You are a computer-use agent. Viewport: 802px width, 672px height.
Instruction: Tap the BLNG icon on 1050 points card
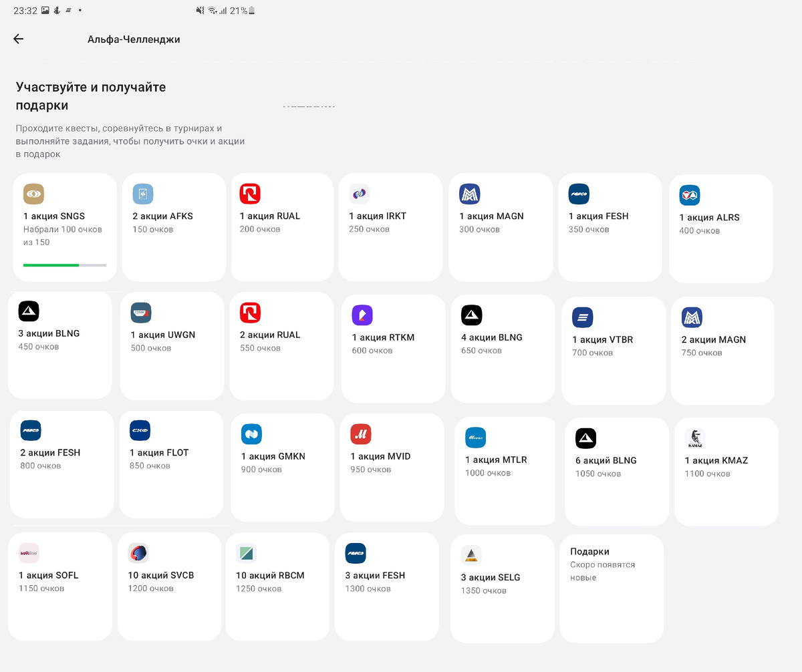coord(586,438)
